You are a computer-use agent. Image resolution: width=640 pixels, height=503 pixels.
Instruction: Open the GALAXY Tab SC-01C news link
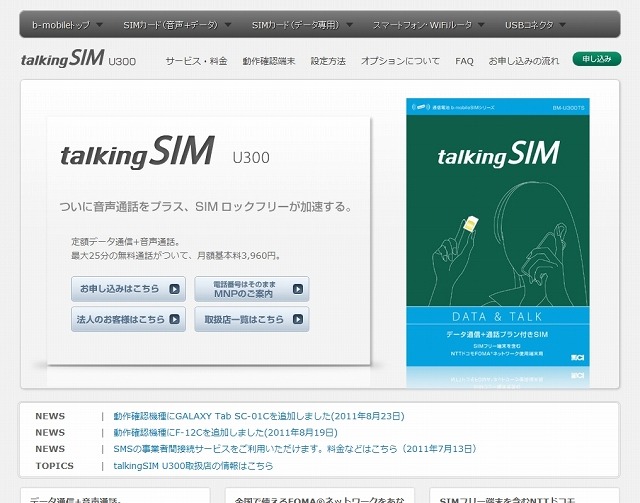pos(259,416)
